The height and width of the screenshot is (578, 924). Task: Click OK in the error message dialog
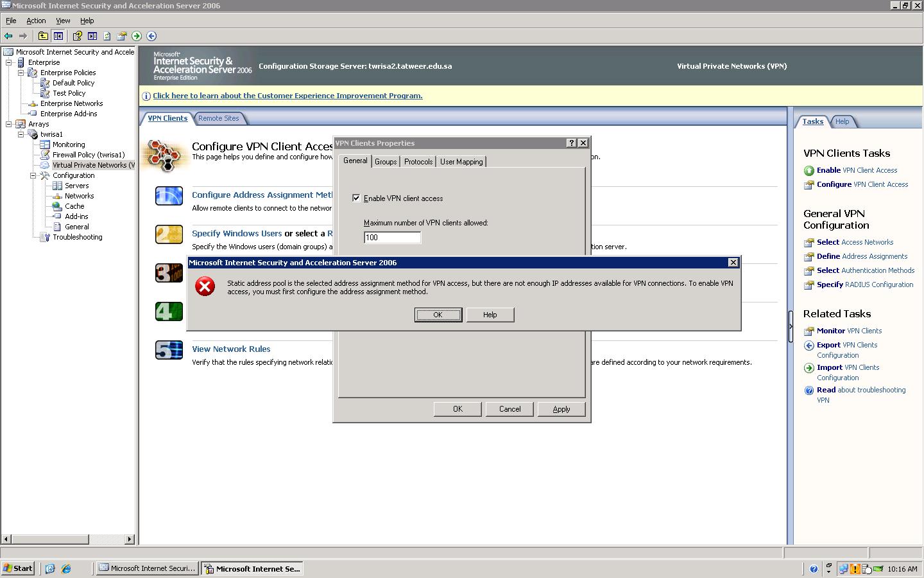tap(438, 315)
